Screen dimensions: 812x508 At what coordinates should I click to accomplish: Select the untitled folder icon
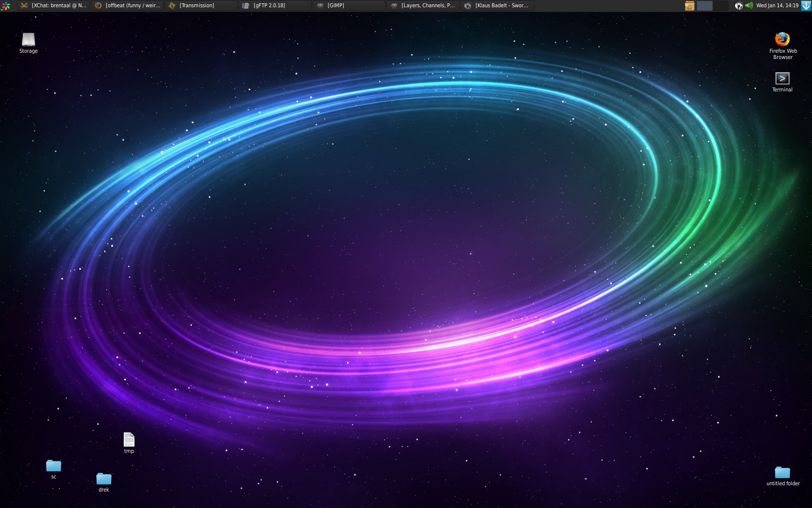(x=782, y=473)
